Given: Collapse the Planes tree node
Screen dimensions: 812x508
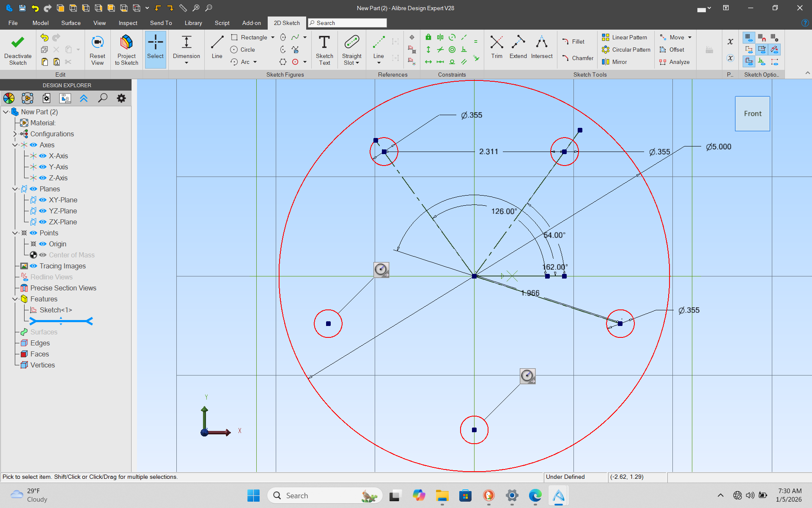Looking at the screenshot, I should tap(15, 189).
